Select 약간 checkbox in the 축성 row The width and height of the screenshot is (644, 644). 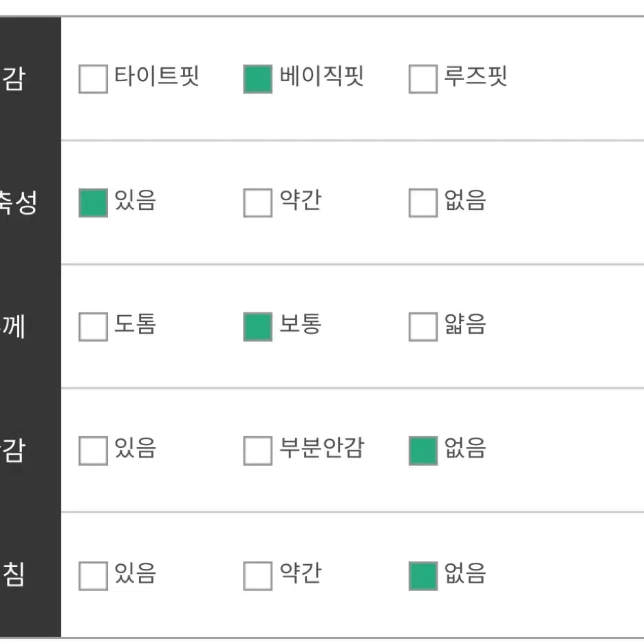258,203
